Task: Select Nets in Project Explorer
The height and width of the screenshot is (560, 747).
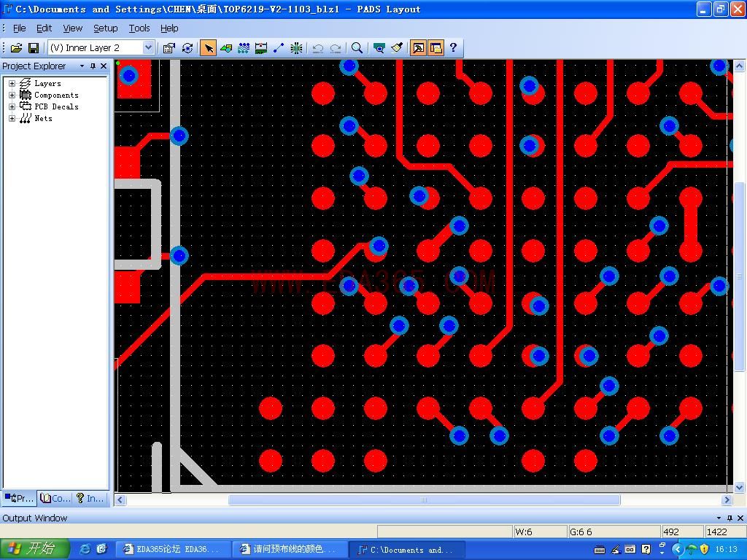Action: point(43,119)
